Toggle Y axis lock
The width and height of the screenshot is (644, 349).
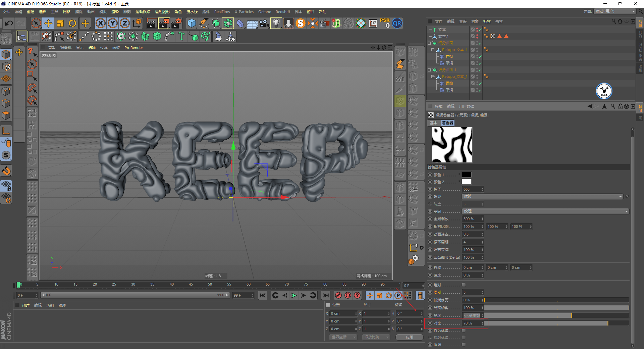click(112, 23)
